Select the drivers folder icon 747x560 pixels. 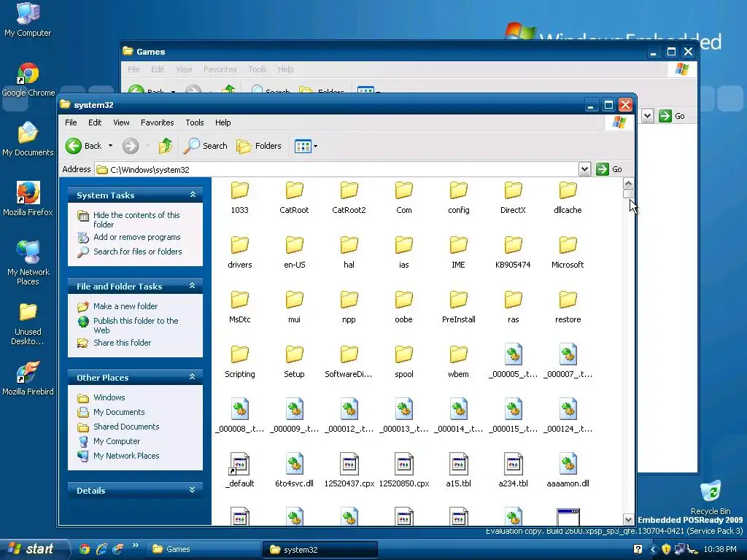(239, 245)
